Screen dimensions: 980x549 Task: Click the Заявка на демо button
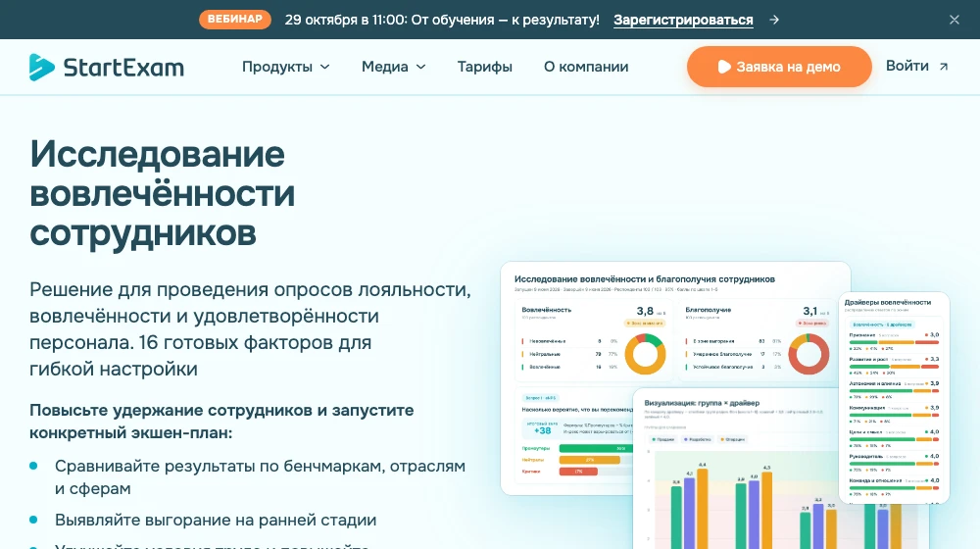coord(779,67)
